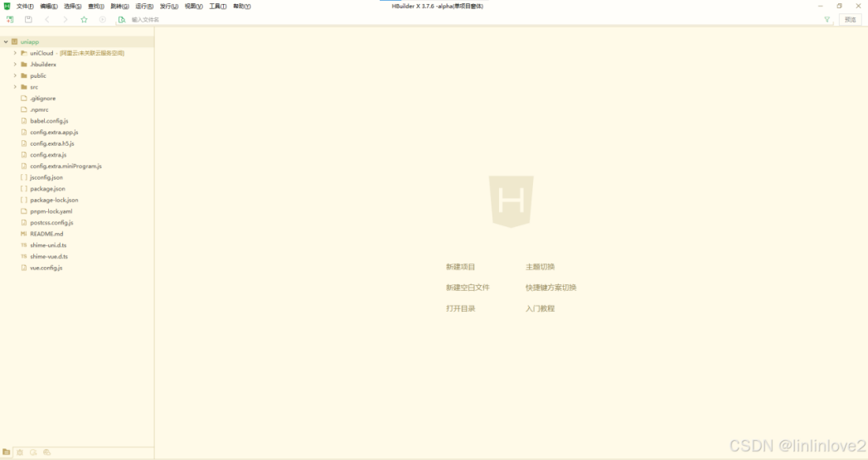868x460 pixels.
Task: Click the README.md markdown file icon
Action: click(24, 234)
